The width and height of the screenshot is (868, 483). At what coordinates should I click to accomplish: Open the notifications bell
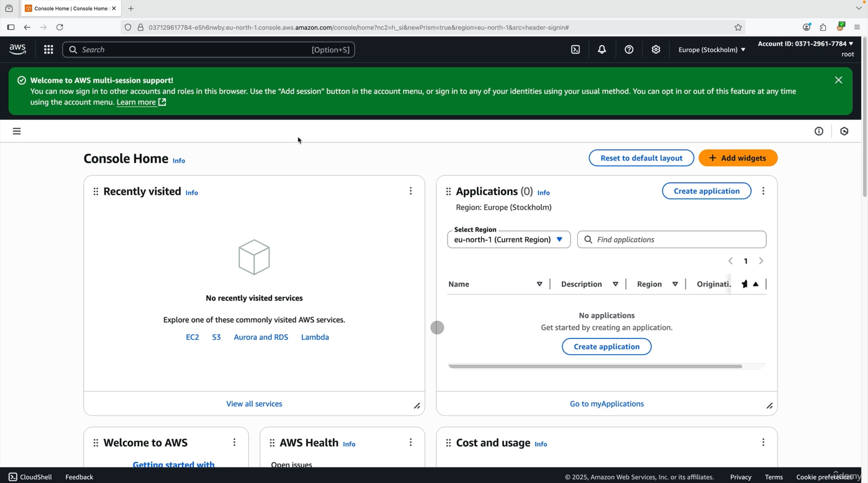602,49
